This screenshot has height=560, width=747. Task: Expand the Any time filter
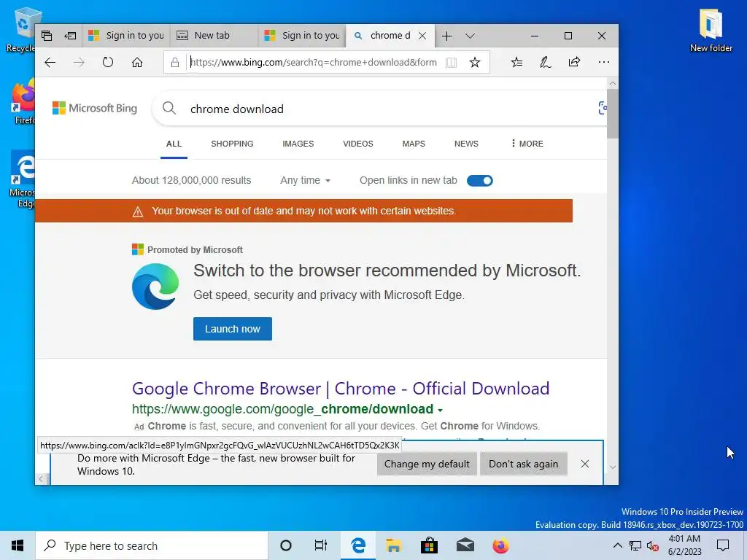[305, 181]
